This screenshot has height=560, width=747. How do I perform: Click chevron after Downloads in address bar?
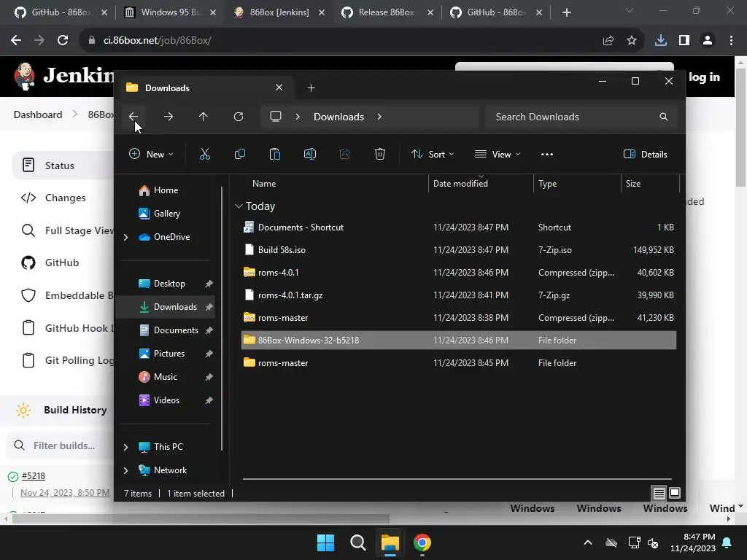379,117
